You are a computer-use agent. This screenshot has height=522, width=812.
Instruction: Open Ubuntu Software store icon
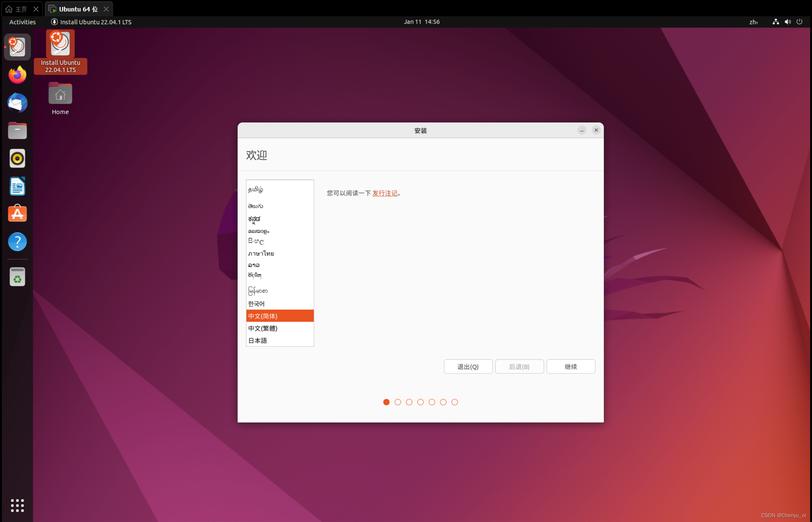point(17,214)
